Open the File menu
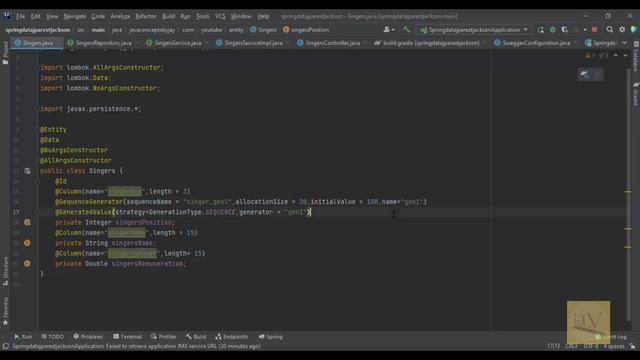This screenshot has width=640, height=360. tap(20, 16)
